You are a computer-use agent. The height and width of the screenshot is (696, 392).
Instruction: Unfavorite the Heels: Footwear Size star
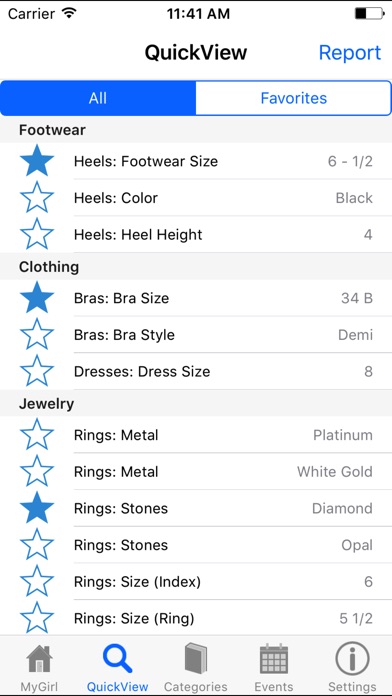(x=37, y=161)
